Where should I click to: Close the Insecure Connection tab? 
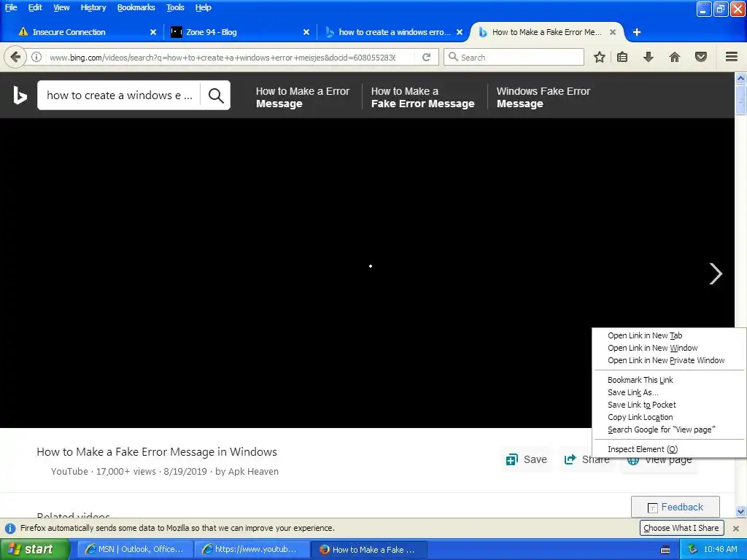(153, 32)
